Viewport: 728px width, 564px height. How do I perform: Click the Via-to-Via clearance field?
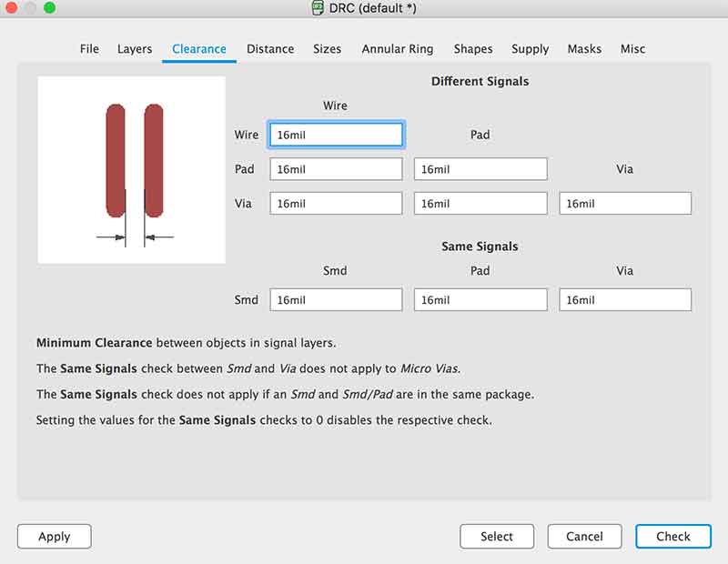(625, 204)
